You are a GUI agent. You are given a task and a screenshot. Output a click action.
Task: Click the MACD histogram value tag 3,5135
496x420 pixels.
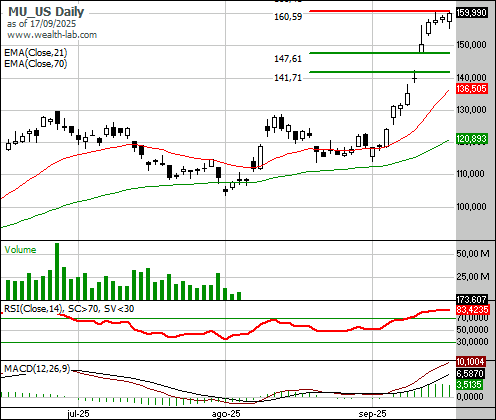pos(469,385)
